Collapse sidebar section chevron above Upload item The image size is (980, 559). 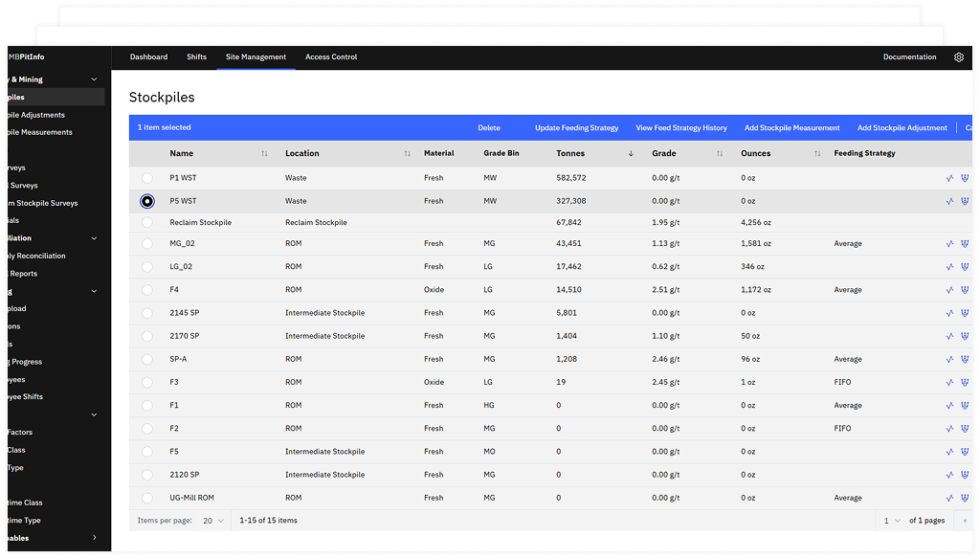(x=95, y=291)
